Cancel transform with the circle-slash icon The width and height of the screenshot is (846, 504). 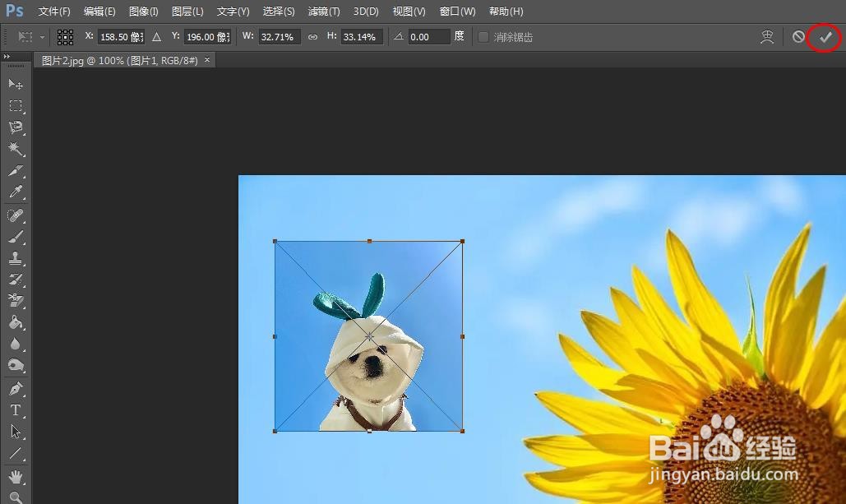tap(798, 37)
